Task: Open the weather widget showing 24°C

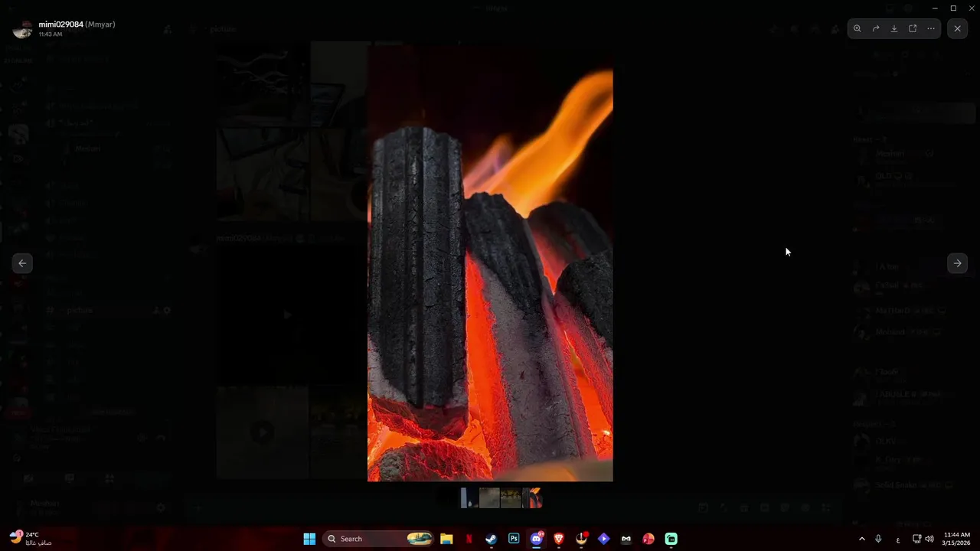Action: (x=31, y=539)
